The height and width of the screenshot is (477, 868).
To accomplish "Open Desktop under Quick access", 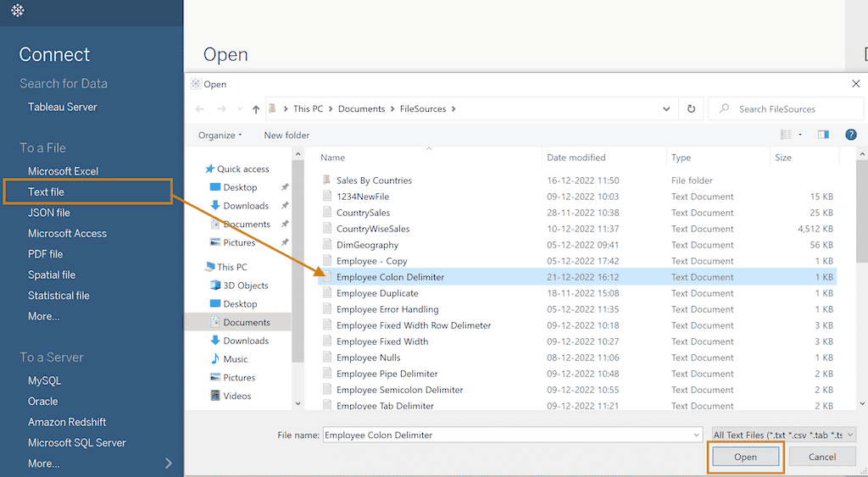I will coord(234,187).
